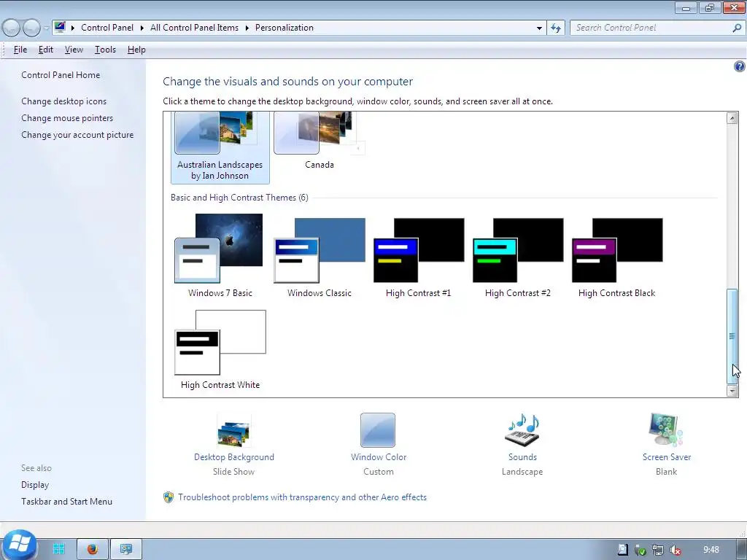Screen dimensions: 747x560
Task: Click the muted volume tray icon
Action: 675,550
